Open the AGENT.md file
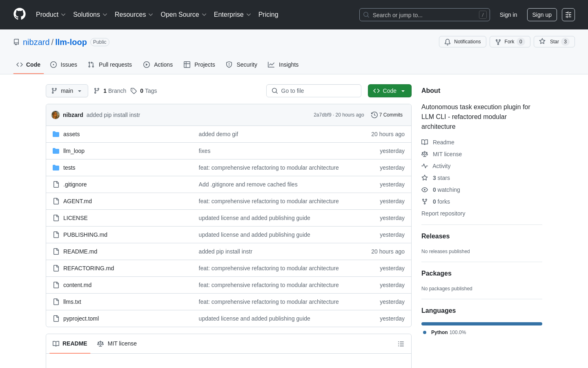Image resolution: width=588 pixels, height=368 pixels. click(78, 201)
